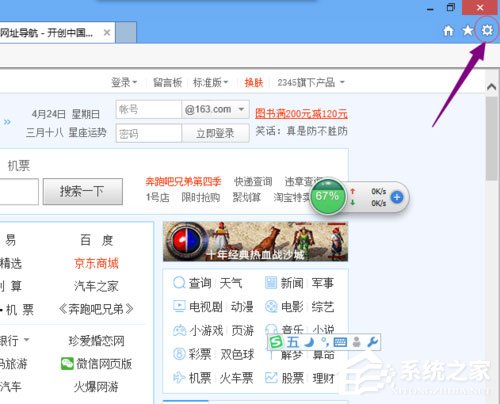Viewport: 500px width, 404px height.
Task: Open 留言板 link
Action: click(167, 82)
